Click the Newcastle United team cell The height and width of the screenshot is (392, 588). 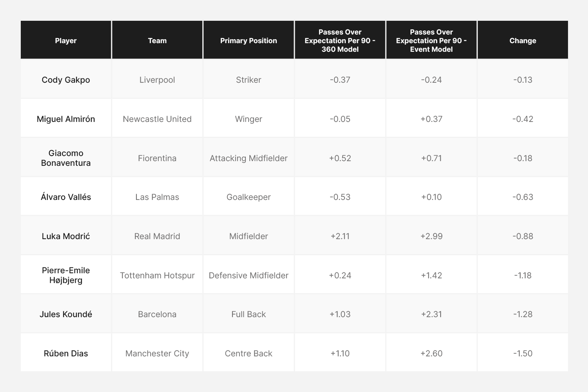tap(157, 119)
